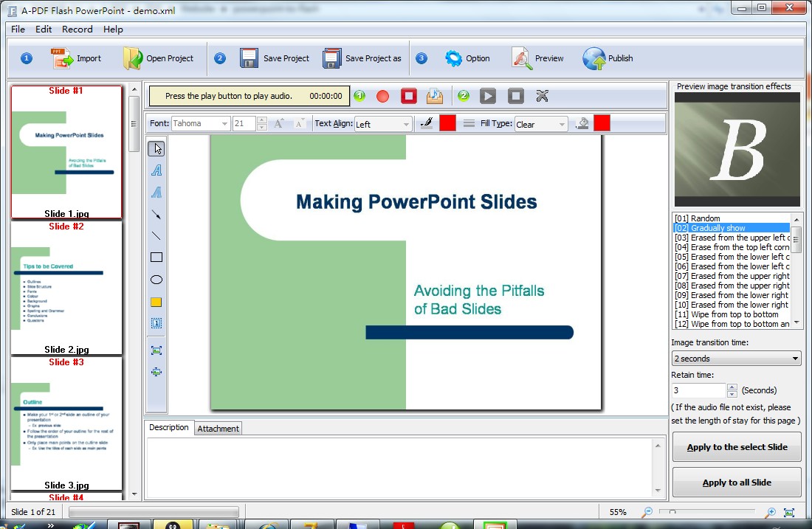
Task: Select the Slide #2 thumbnail
Action: point(66,288)
